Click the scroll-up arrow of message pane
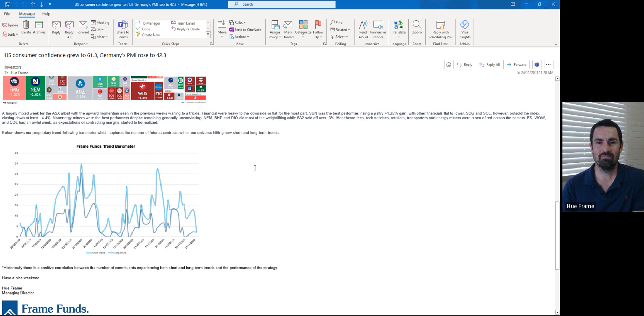 (557, 79)
